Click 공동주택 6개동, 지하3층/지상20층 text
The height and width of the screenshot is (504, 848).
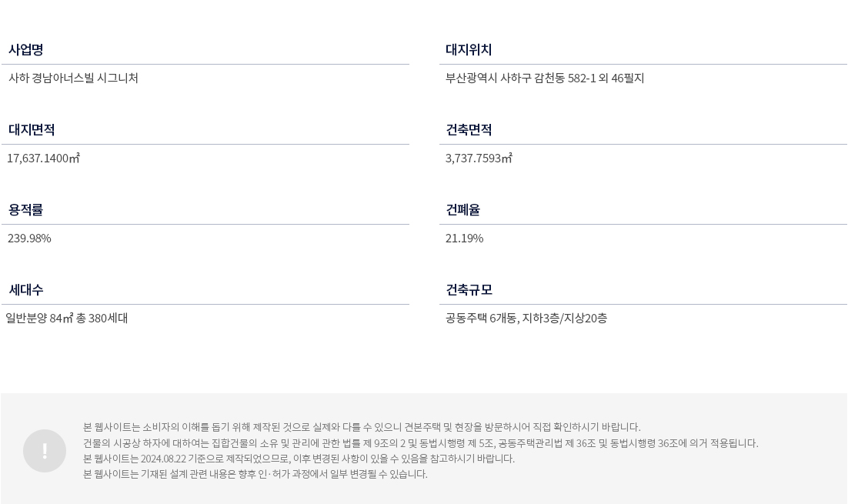(x=526, y=318)
